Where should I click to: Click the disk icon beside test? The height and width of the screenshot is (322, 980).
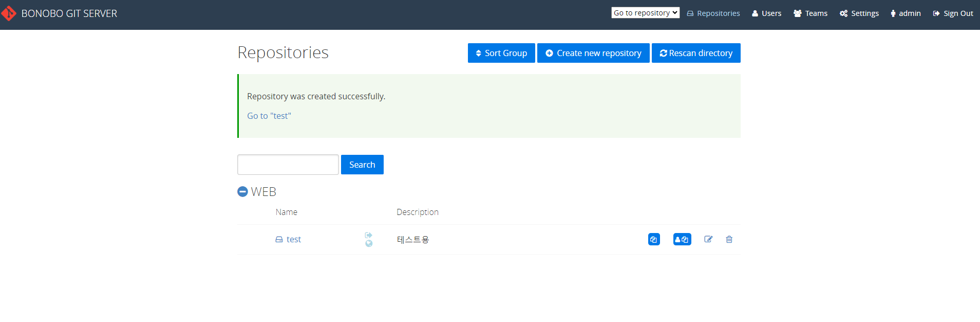tap(279, 240)
